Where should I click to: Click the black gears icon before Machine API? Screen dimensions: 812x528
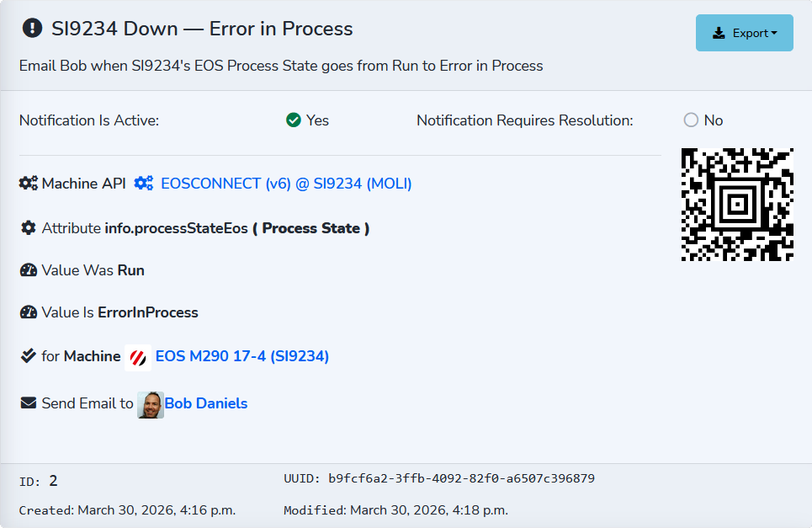[x=29, y=184]
